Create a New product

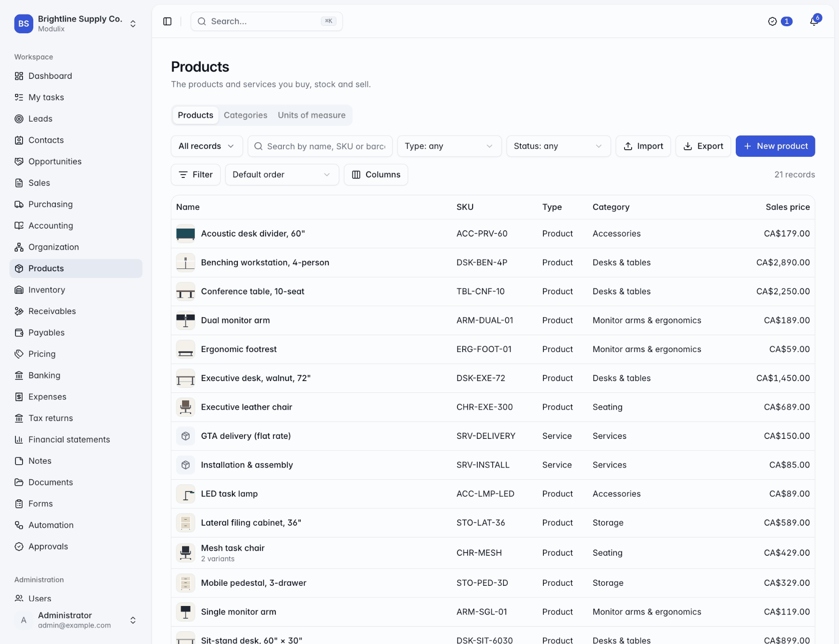(775, 146)
